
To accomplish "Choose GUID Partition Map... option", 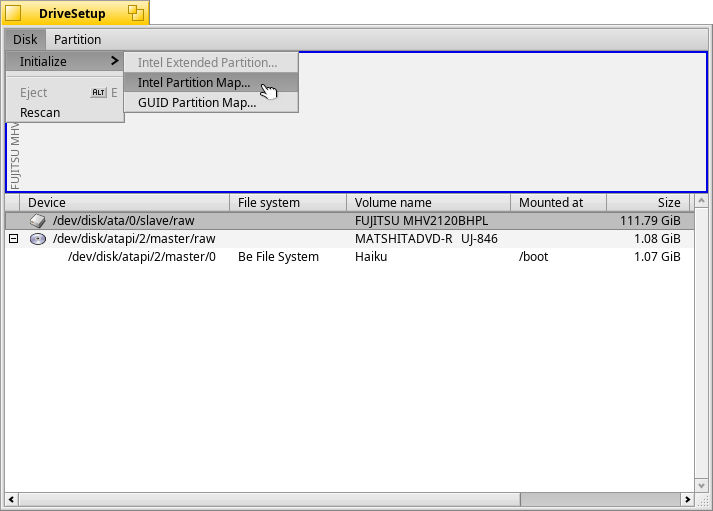I will [197, 102].
